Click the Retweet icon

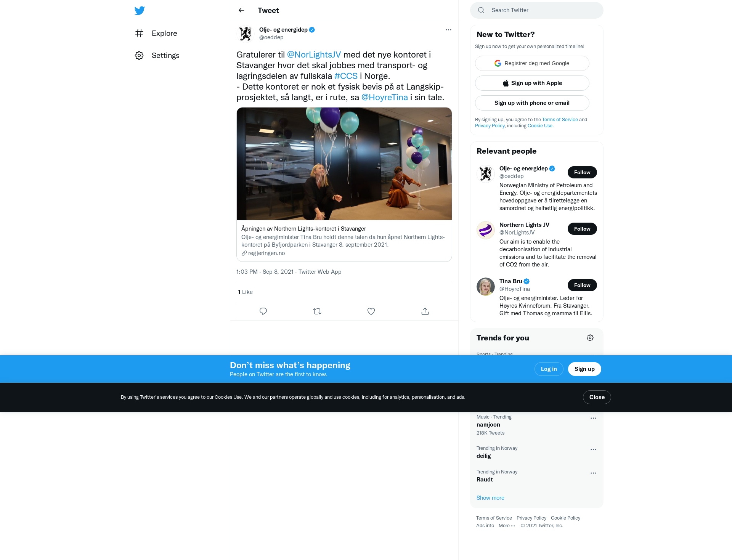point(317,311)
